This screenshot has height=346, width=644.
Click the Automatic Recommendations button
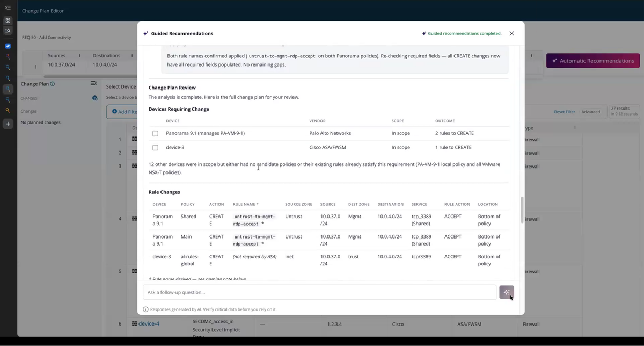(x=593, y=61)
